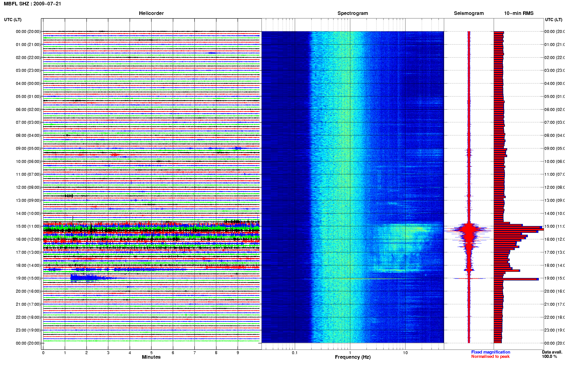Click the left 05:00 (01:00) time label
588x368 pixels.
click(28, 96)
